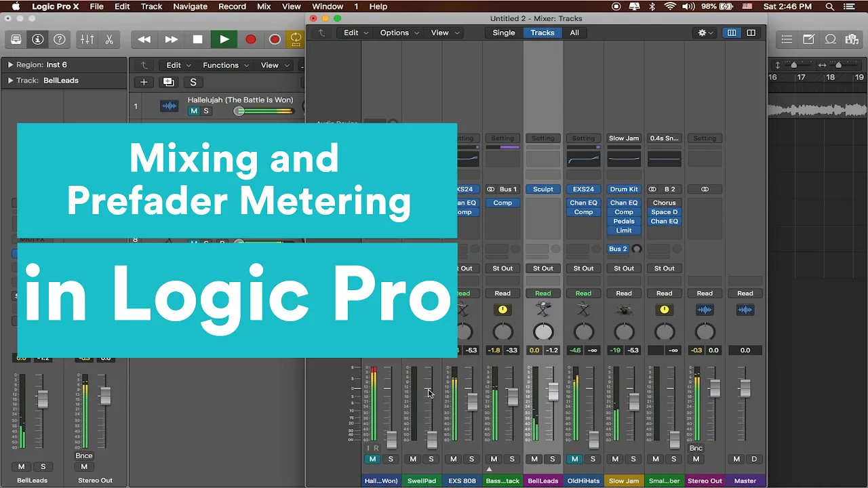868x488 pixels.
Task: Select the All mixer tab
Action: [574, 33]
